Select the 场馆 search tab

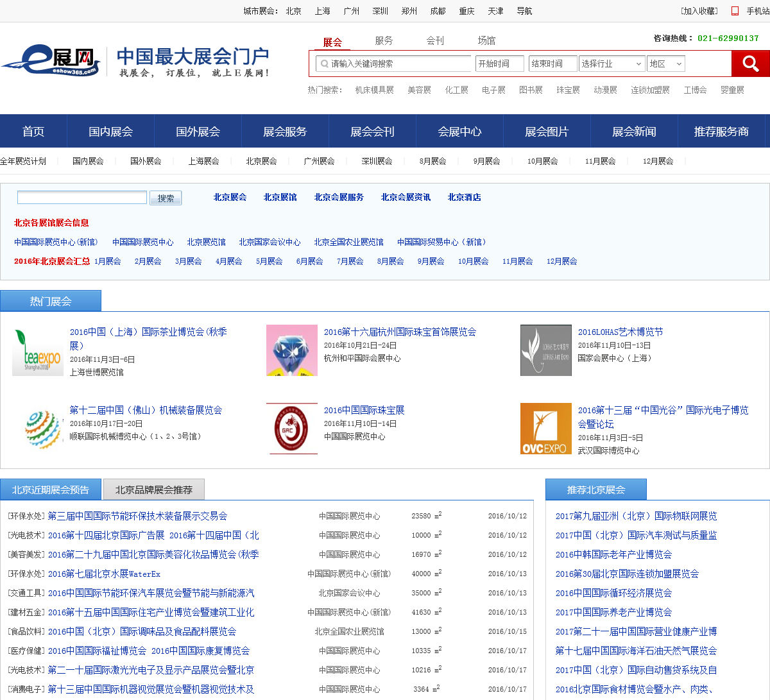[x=486, y=40]
